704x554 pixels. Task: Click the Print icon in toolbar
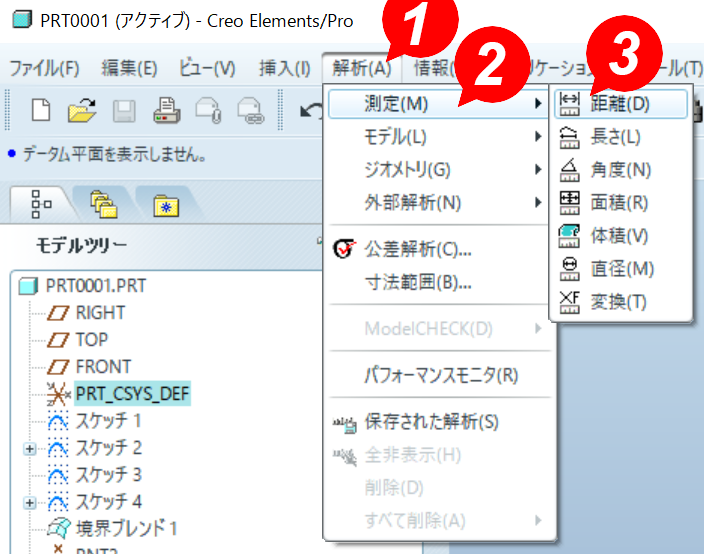tap(165, 111)
